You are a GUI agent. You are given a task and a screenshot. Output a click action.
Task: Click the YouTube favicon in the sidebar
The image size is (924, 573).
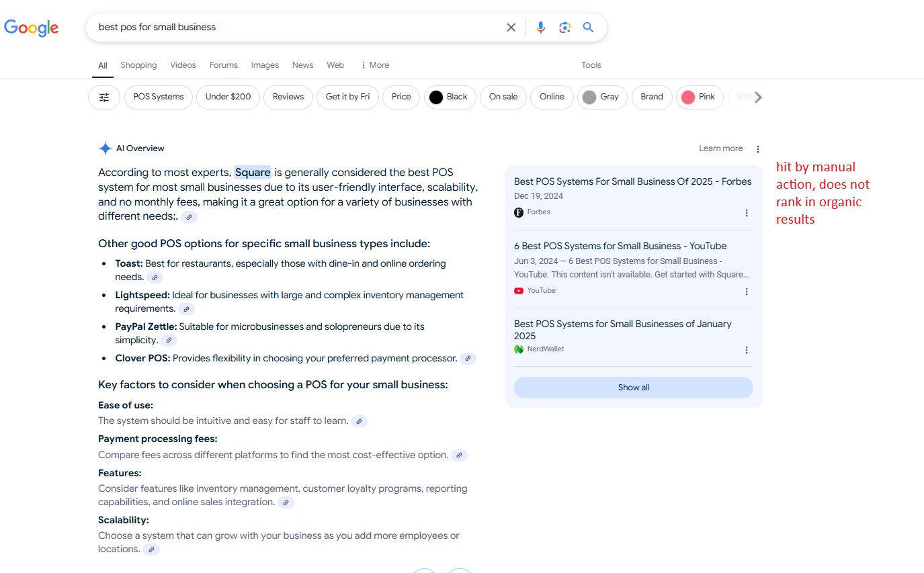pos(518,290)
